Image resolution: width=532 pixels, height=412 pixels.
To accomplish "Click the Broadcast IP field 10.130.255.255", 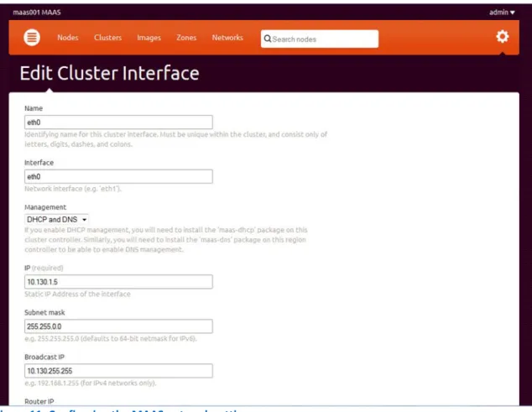I will (x=118, y=371).
